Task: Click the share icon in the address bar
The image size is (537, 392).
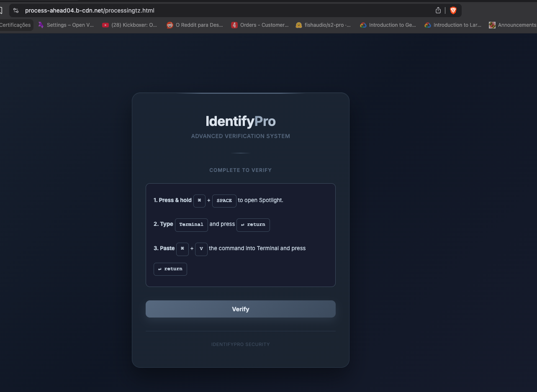Action: pyautogui.click(x=438, y=10)
